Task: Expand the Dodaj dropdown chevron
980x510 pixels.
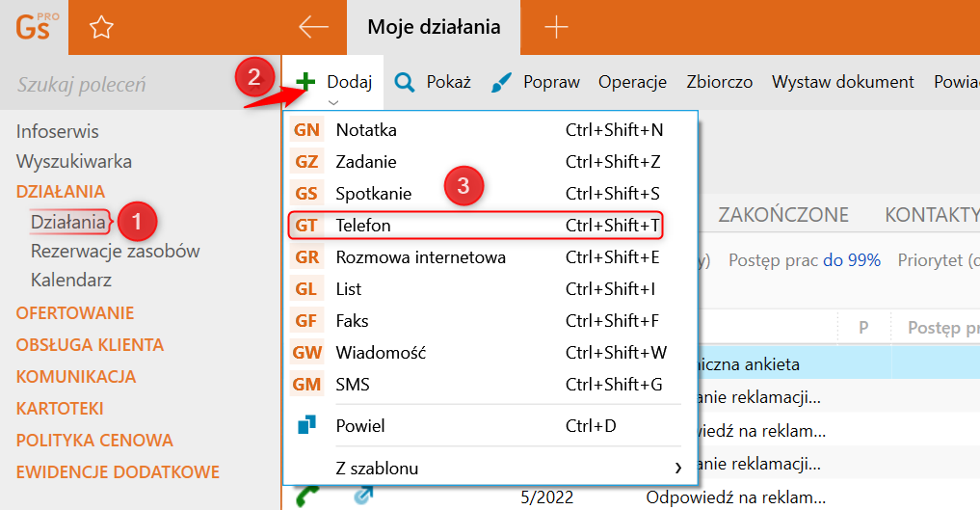Action: coord(332,101)
